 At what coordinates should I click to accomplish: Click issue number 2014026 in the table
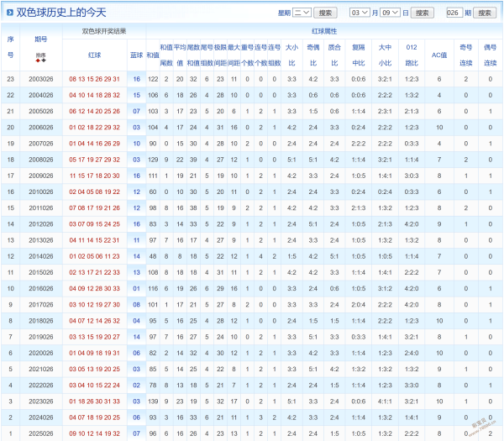tap(40, 256)
